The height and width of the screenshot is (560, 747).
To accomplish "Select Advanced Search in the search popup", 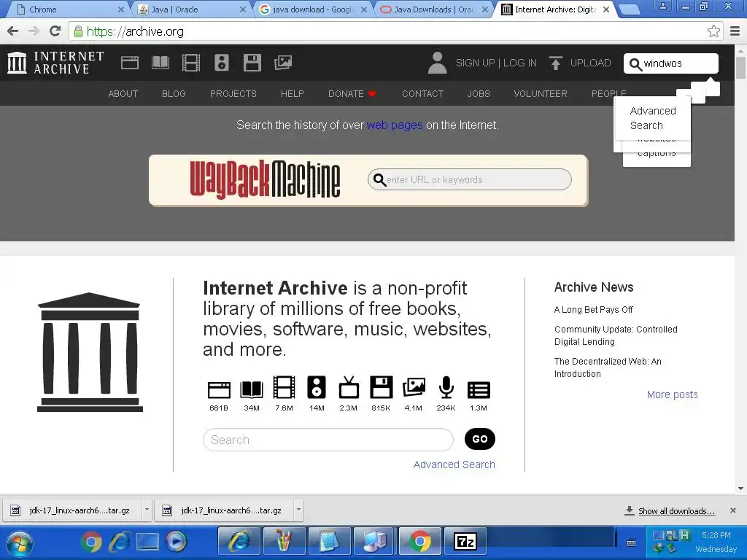I will pos(653,118).
